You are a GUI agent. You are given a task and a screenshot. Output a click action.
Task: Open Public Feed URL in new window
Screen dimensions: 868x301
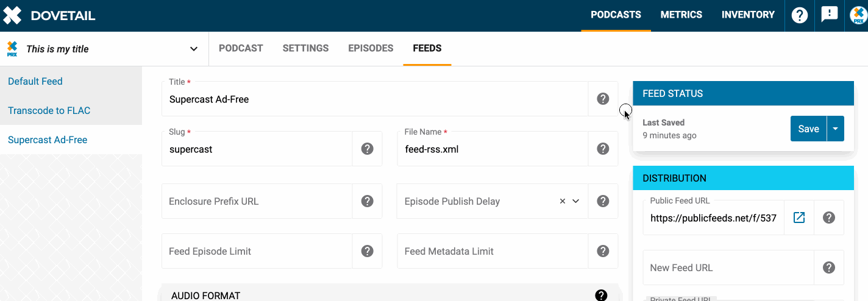[x=799, y=218]
